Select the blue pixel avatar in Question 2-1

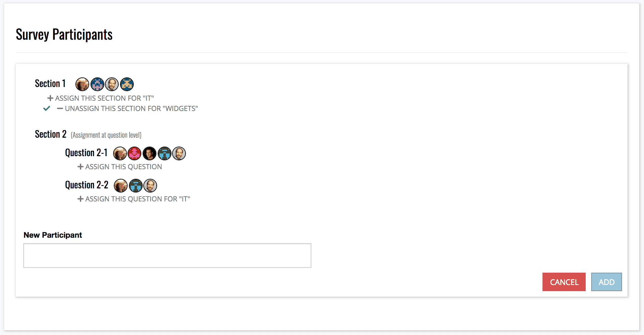[x=165, y=153]
